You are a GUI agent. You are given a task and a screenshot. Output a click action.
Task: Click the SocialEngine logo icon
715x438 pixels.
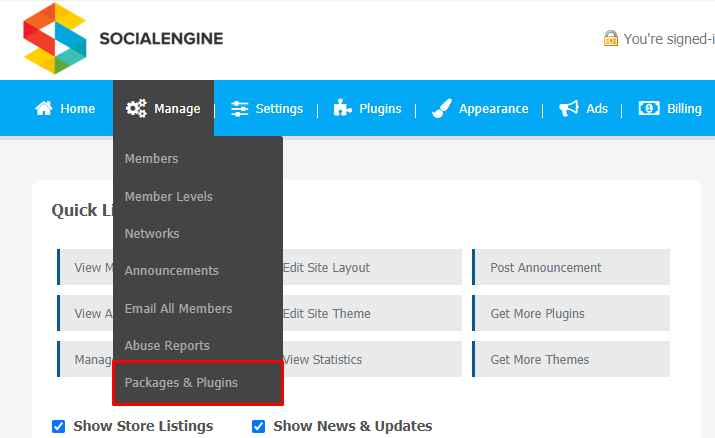pyautogui.click(x=54, y=39)
